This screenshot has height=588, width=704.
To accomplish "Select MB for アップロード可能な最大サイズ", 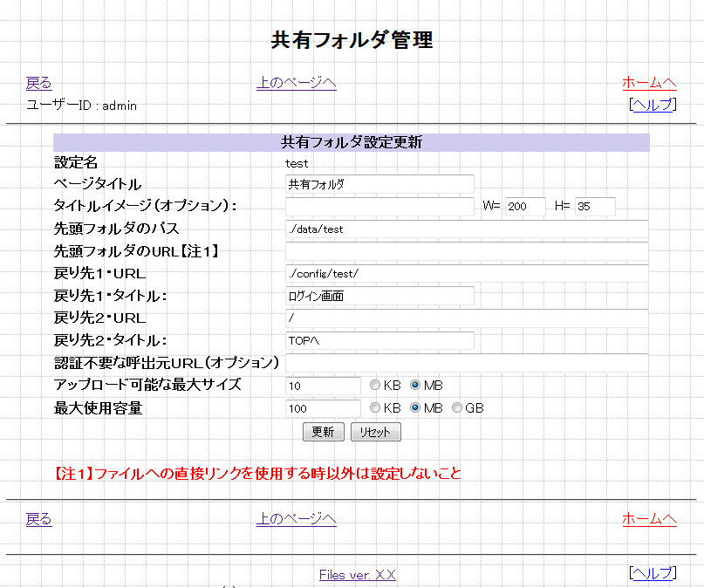I will 415,386.
